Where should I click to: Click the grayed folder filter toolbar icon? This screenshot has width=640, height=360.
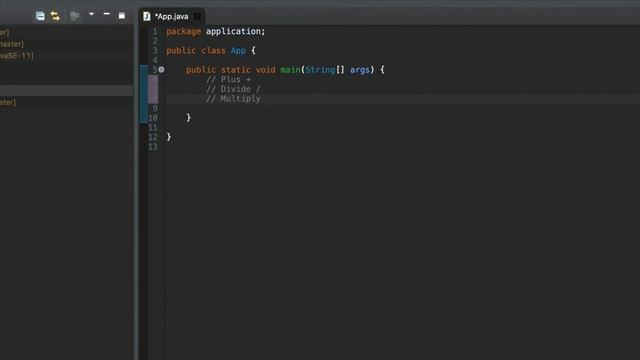click(74, 16)
